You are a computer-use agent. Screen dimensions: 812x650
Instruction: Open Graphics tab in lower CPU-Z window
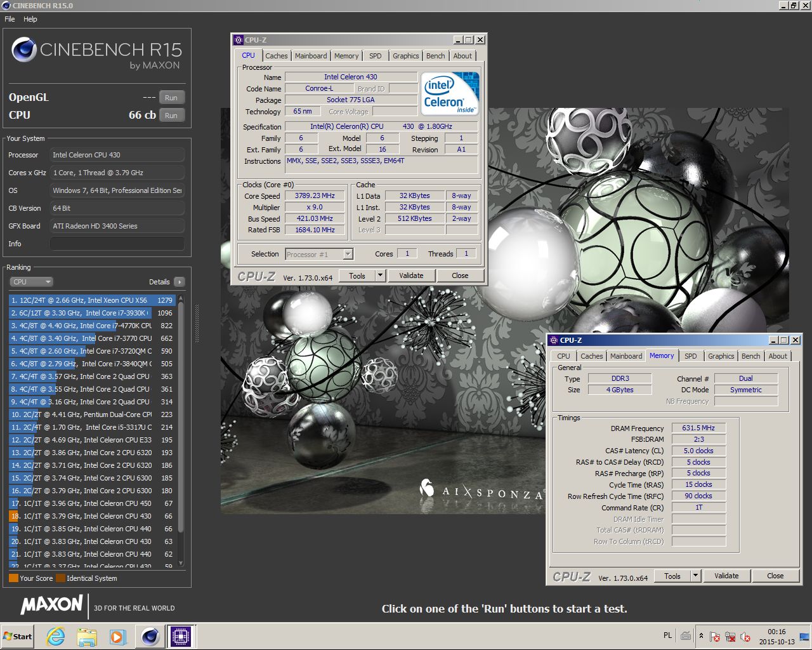(x=721, y=356)
